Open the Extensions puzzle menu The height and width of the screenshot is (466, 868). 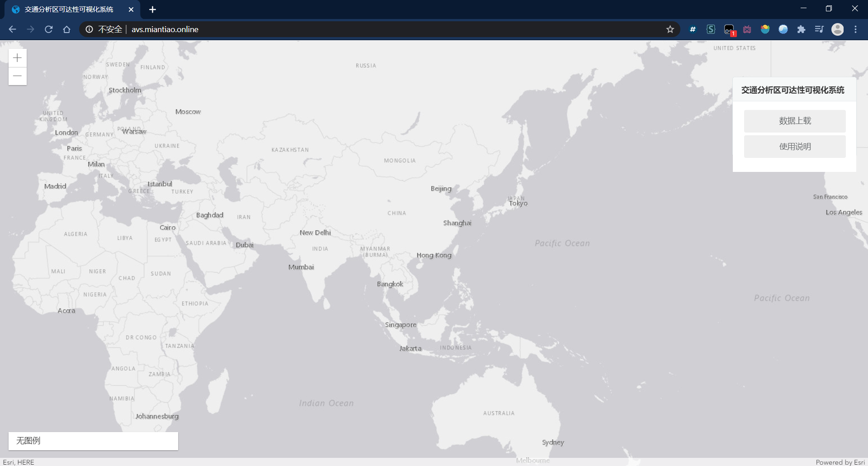tap(801, 29)
